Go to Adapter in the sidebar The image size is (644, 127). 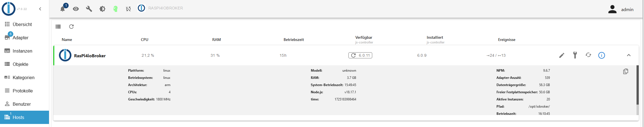20,38
